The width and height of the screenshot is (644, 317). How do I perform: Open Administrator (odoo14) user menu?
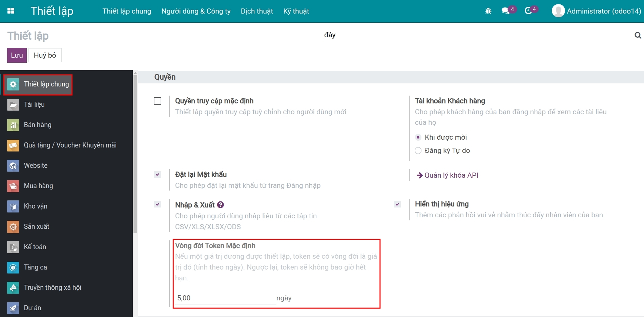[x=596, y=11]
